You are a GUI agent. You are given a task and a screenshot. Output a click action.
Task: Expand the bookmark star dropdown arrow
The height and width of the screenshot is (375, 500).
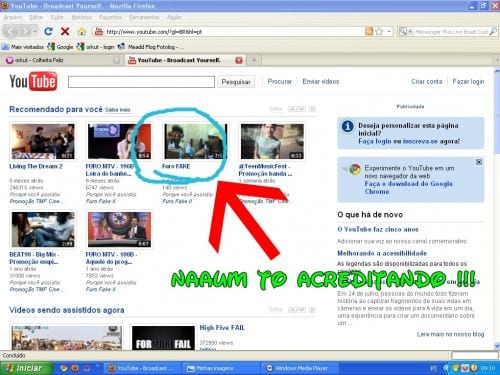click(x=389, y=32)
